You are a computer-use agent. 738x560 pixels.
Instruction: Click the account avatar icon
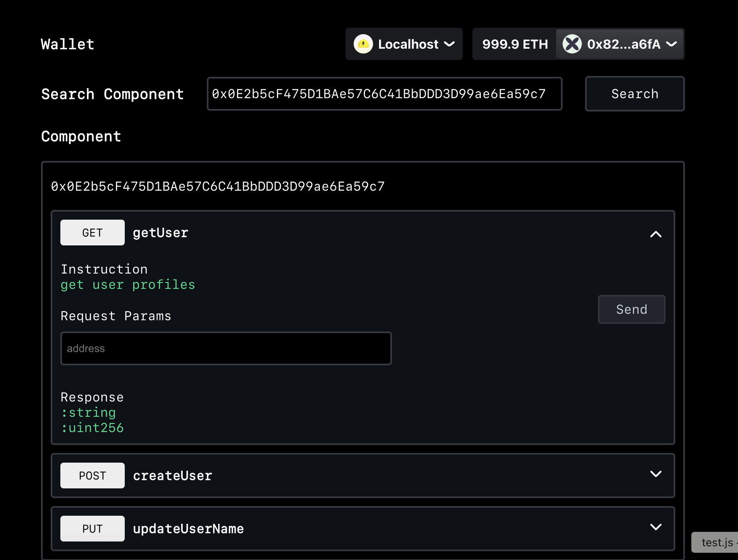(572, 44)
